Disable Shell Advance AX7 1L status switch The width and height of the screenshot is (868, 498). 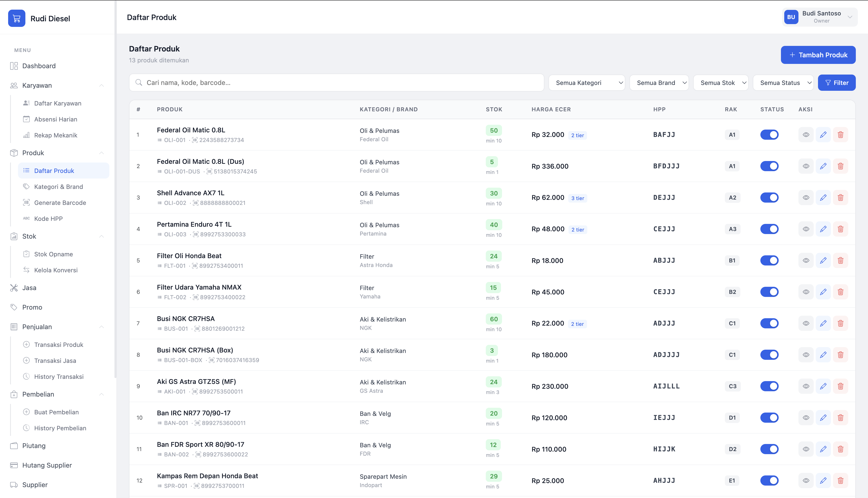click(770, 198)
